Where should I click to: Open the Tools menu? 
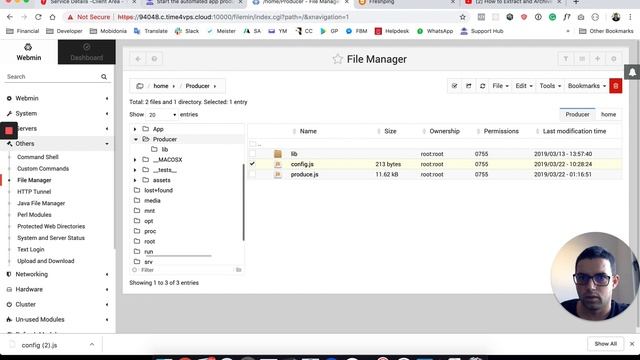pyautogui.click(x=550, y=86)
